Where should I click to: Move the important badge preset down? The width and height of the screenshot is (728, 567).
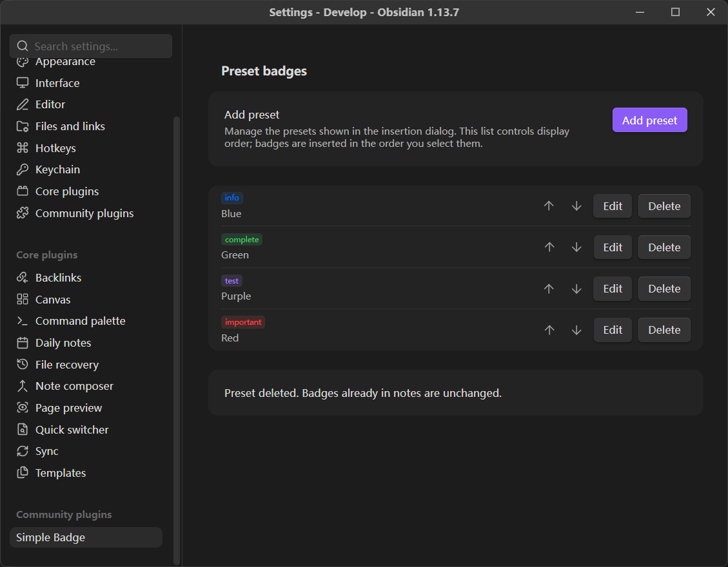coord(576,329)
